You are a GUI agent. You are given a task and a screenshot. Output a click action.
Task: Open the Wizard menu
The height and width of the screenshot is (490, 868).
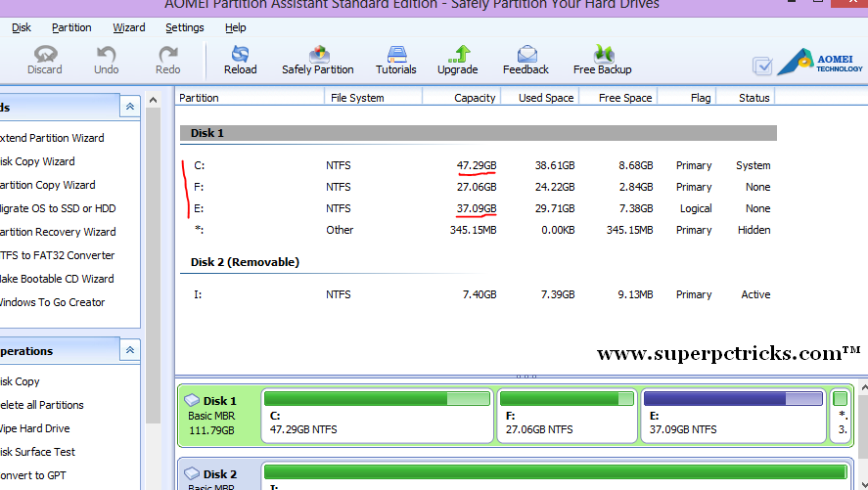coord(129,27)
